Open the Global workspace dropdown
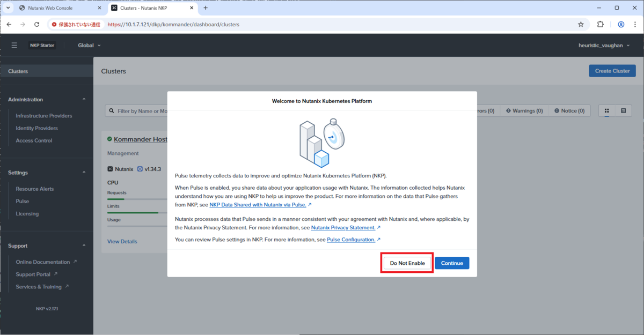Viewport: 644px width, 335px height. (x=89, y=46)
